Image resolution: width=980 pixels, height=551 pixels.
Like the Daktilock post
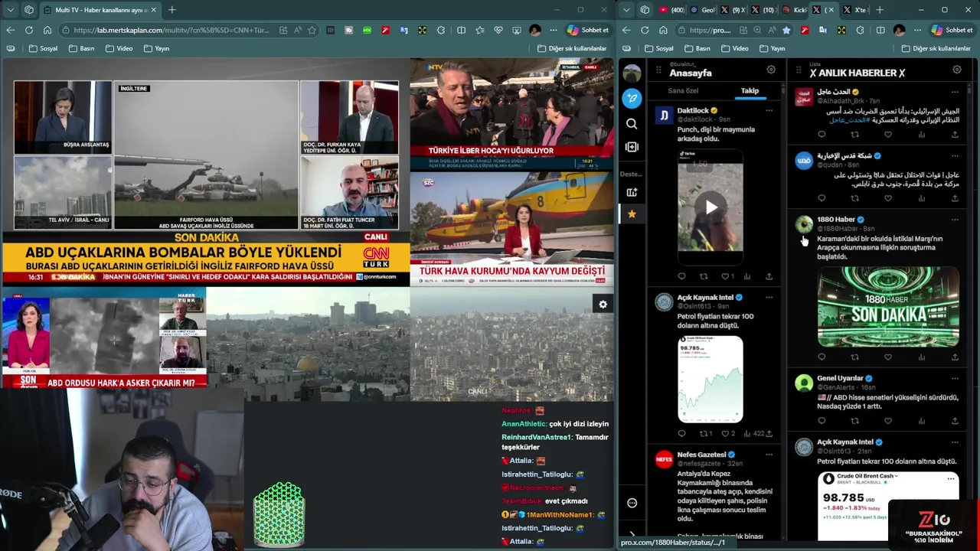(x=725, y=276)
